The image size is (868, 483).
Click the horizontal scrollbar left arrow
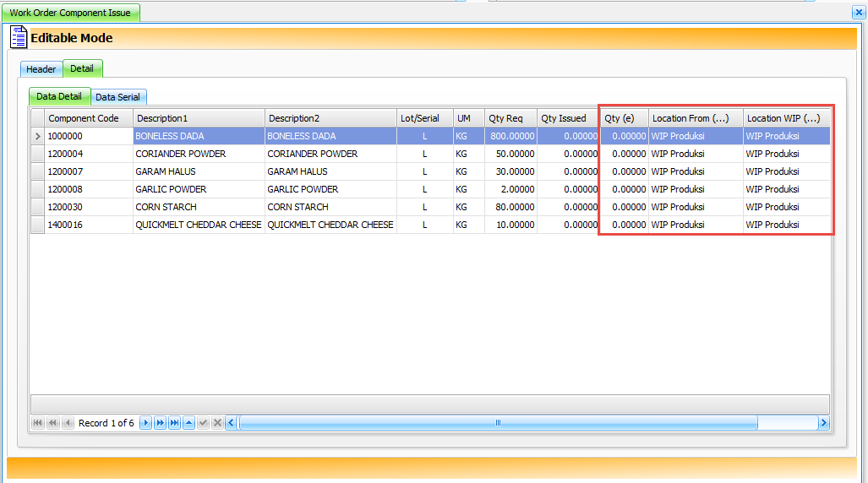click(x=232, y=423)
